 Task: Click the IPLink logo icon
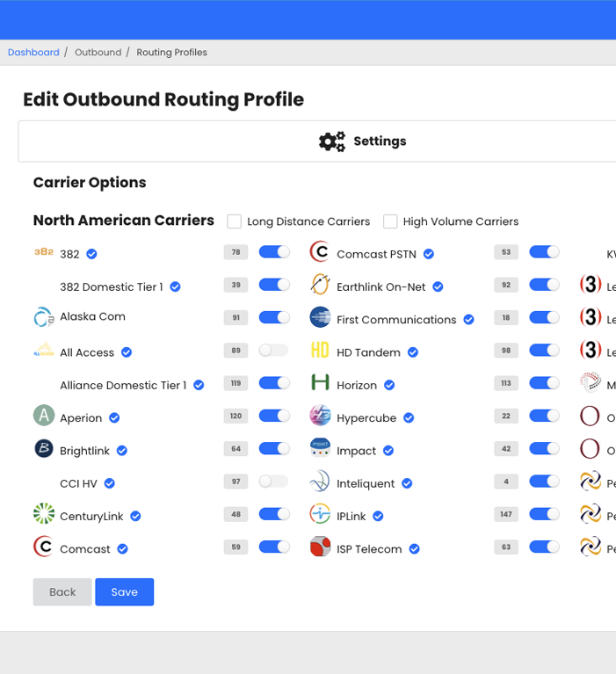click(320, 514)
